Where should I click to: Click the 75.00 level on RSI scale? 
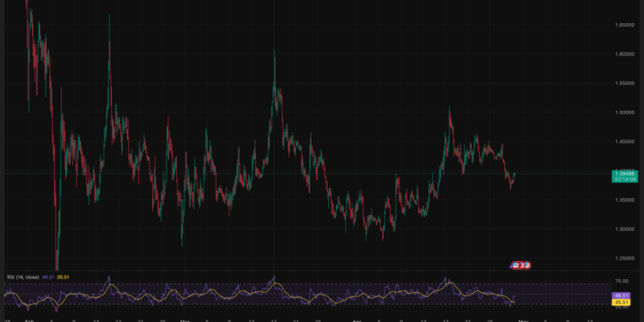tap(621, 282)
